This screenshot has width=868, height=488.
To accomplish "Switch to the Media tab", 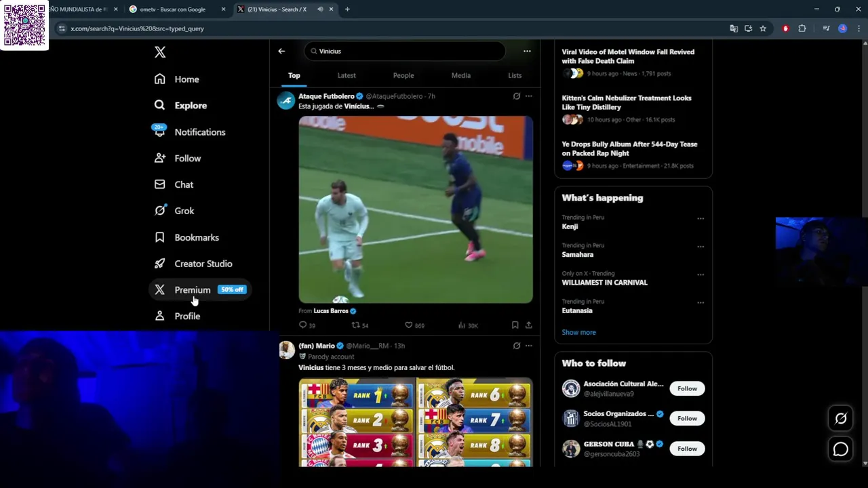I will tap(461, 75).
